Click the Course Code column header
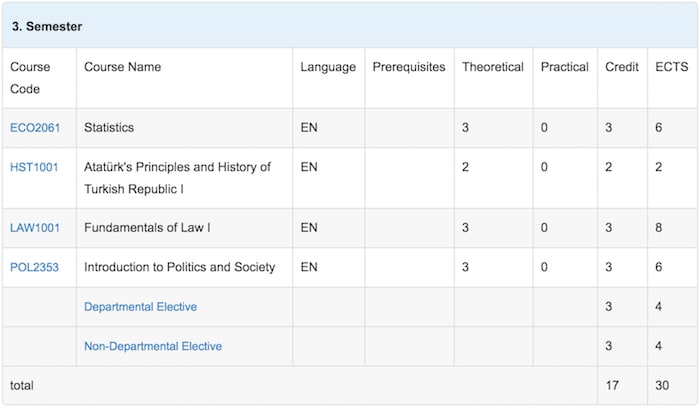 [x=30, y=78]
